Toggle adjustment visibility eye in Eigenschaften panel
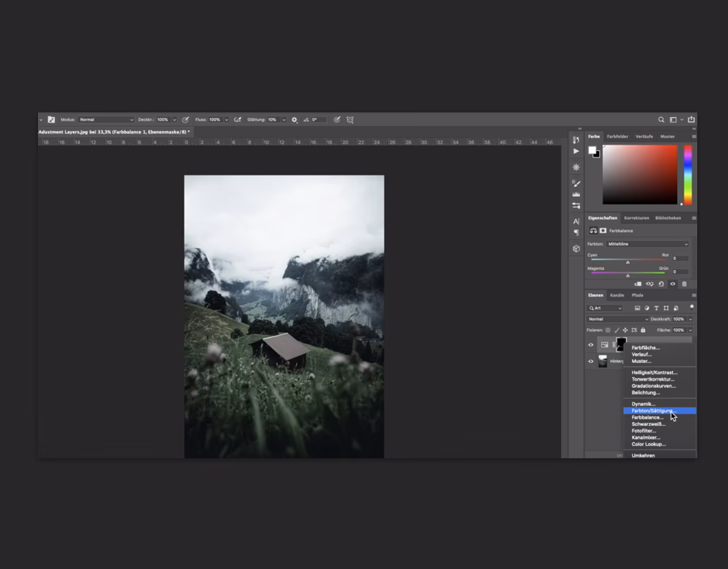728x569 pixels. point(672,284)
